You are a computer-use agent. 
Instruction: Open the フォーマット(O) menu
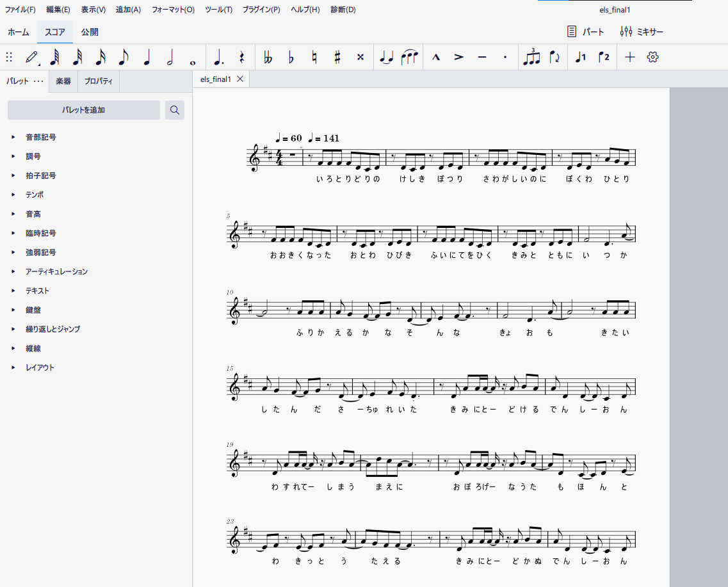[173, 9]
